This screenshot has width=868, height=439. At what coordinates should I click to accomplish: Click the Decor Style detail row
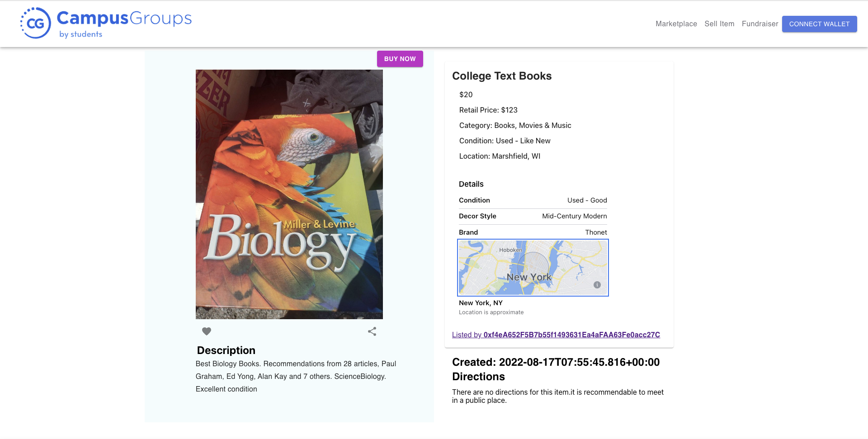coord(533,216)
